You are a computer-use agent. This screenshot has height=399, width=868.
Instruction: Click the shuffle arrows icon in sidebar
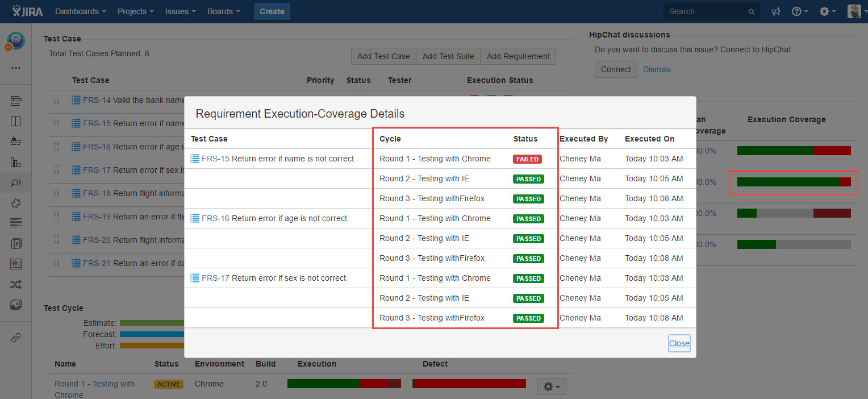[x=16, y=284]
